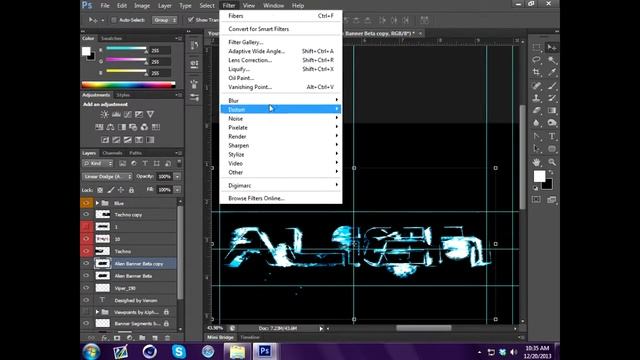This screenshot has height=360, width=640.
Task: Click the foreground color swatch in toolbox
Action: (x=539, y=176)
